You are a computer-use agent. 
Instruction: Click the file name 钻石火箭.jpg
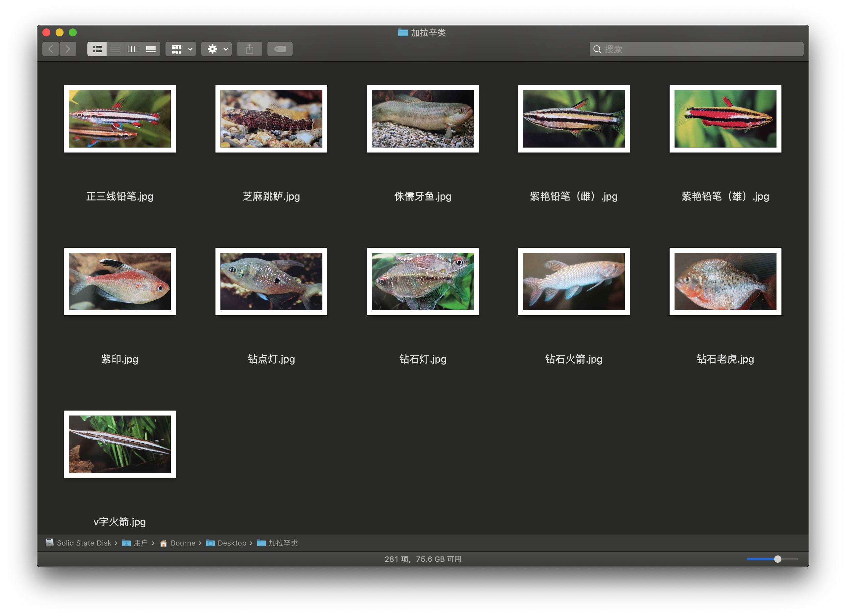click(x=574, y=360)
